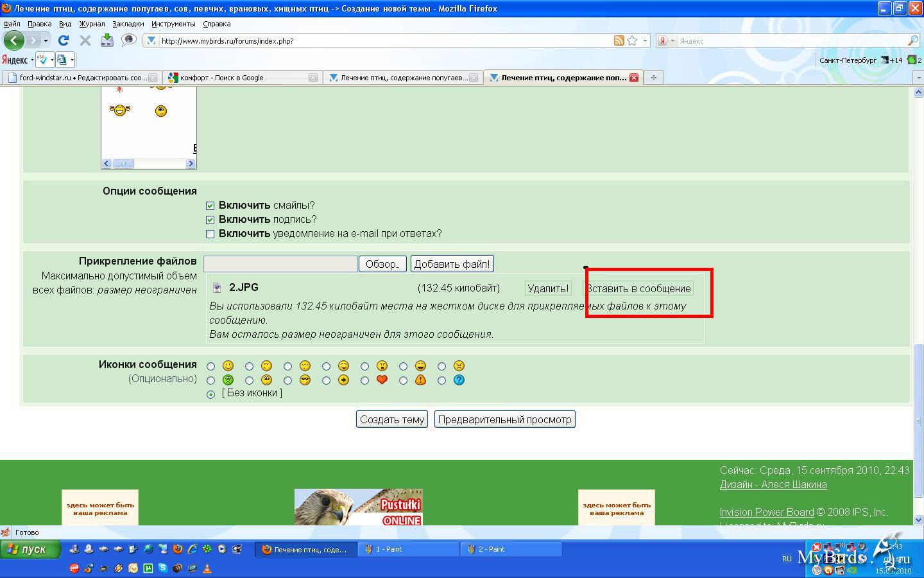Click the Удалить! button for 2.JPG
Screen dimensions: 924x578
(x=548, y=288)
